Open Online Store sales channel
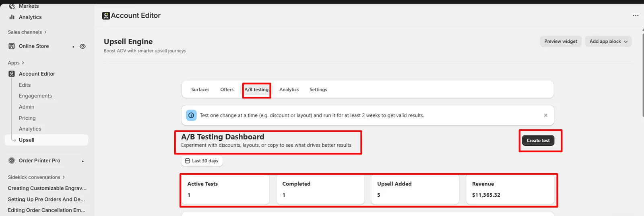 tap(34, 46)
